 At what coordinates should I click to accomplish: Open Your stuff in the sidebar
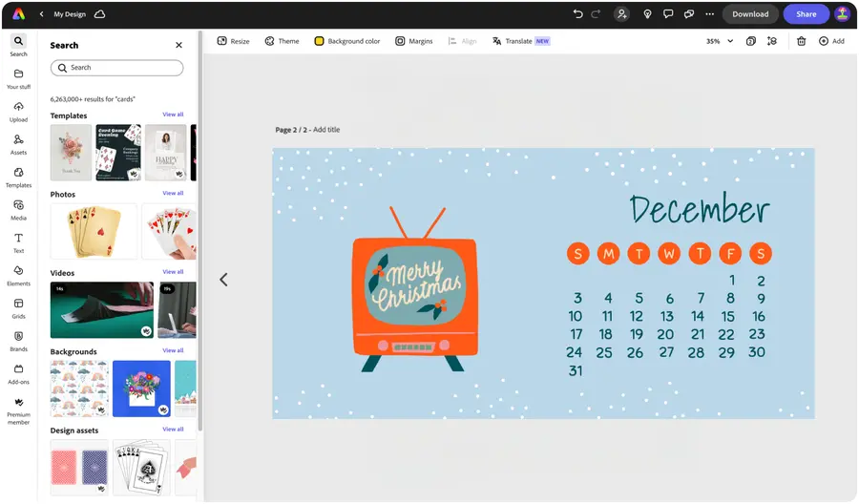[19, 79]
